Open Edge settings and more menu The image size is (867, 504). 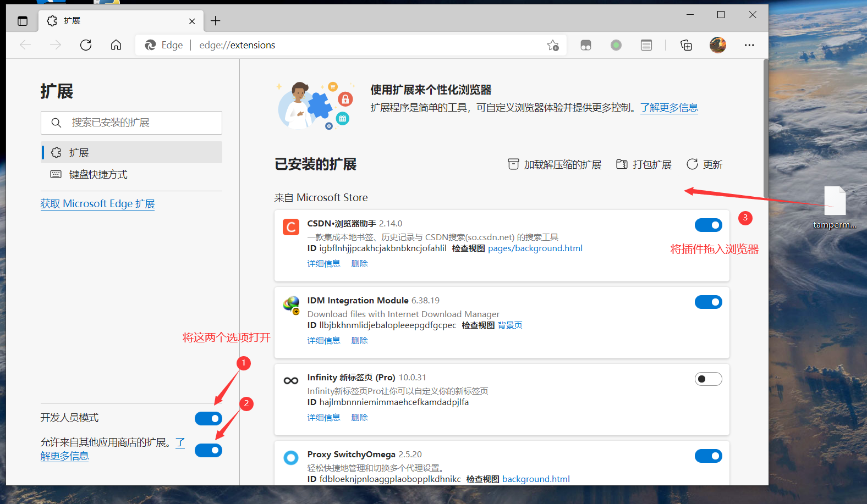pos(749,45)
